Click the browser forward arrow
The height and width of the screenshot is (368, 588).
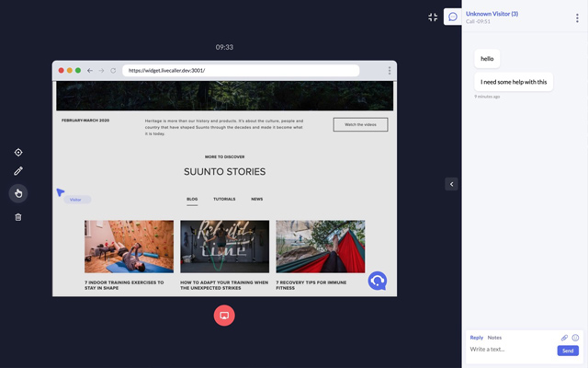pos(101,70)
